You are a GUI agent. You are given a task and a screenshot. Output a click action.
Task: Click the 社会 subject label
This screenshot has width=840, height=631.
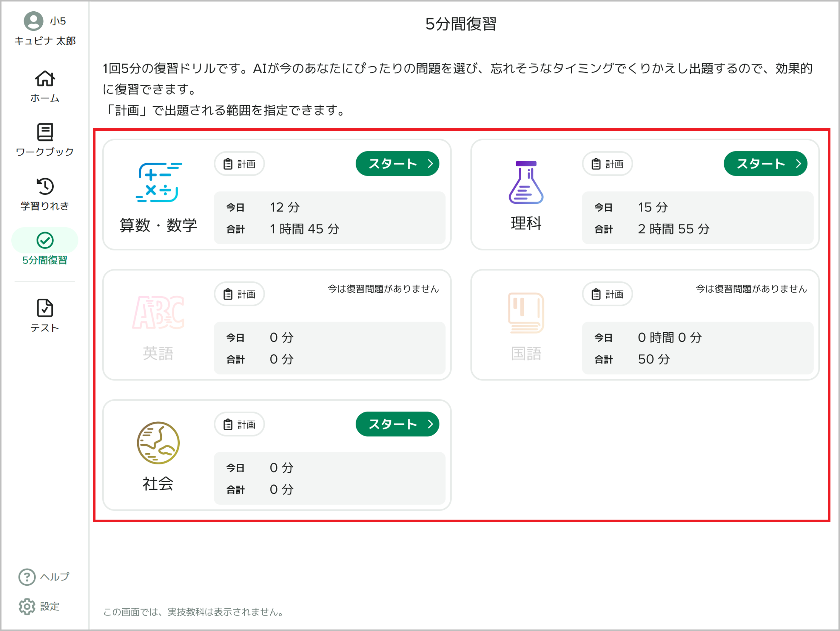point(158,484)
